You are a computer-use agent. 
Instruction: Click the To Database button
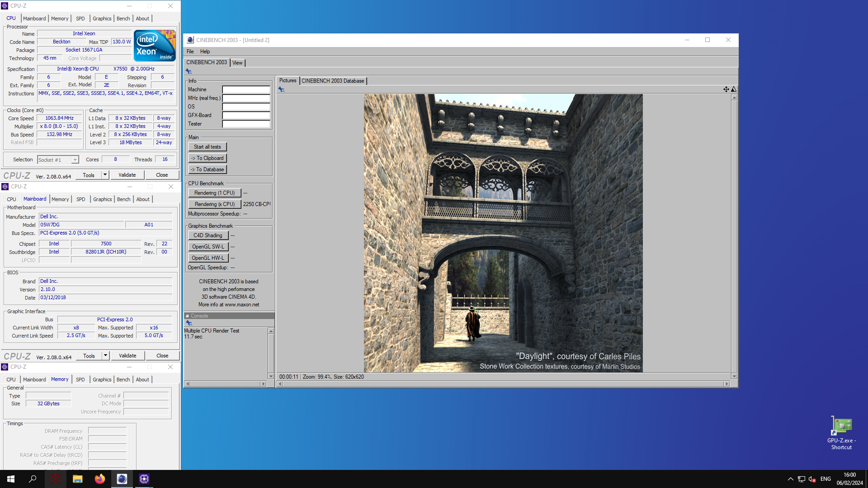pos(208,169)
